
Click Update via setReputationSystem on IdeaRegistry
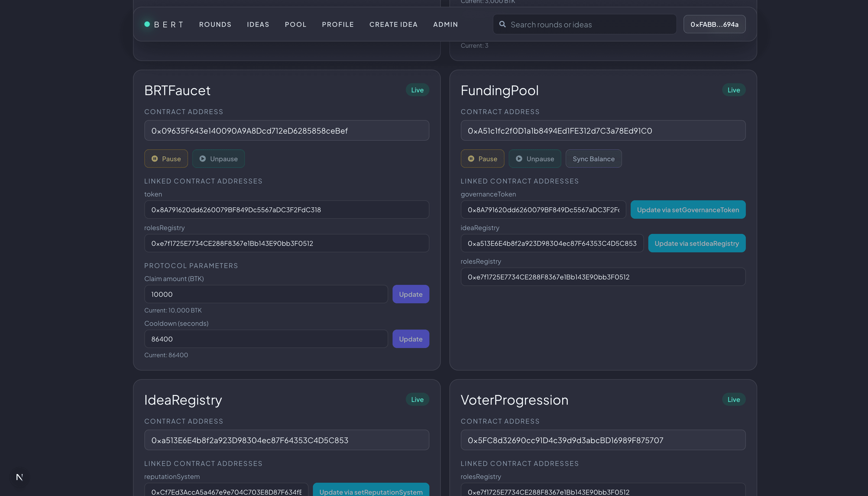pos(371,492)
